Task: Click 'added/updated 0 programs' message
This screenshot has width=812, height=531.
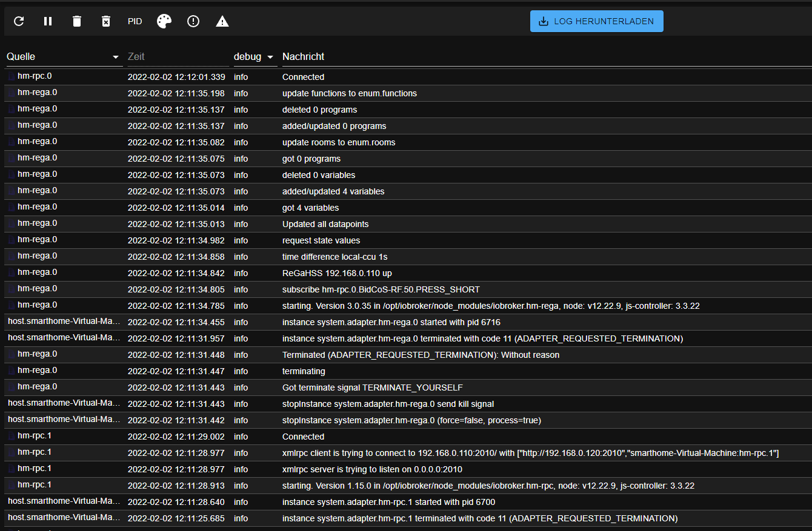Action: 334,126
